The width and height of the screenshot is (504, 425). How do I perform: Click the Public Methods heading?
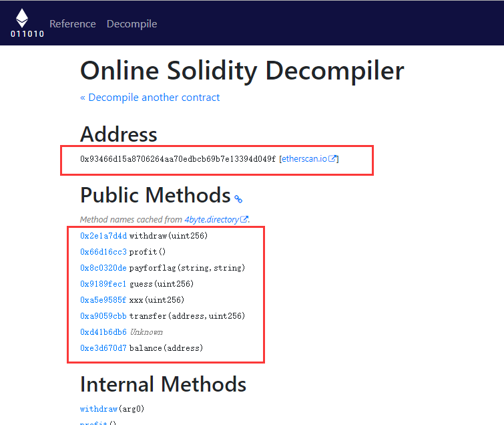[155, 195]
